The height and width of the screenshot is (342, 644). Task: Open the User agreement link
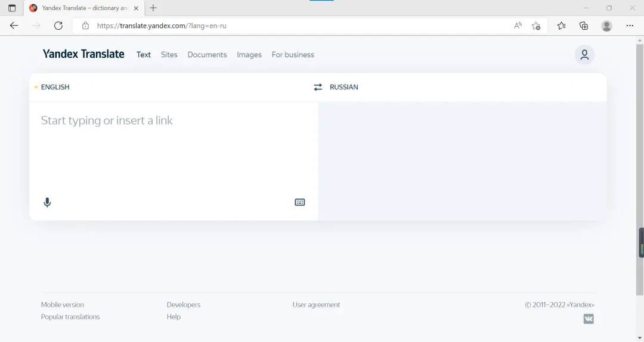point(316,304)
